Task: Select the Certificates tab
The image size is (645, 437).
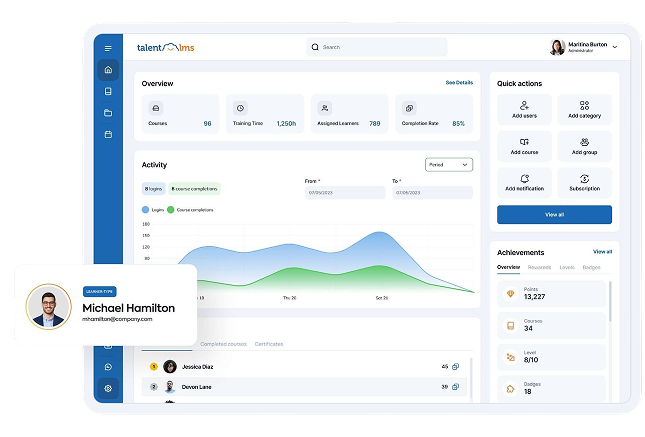Action: click(269, 344)
